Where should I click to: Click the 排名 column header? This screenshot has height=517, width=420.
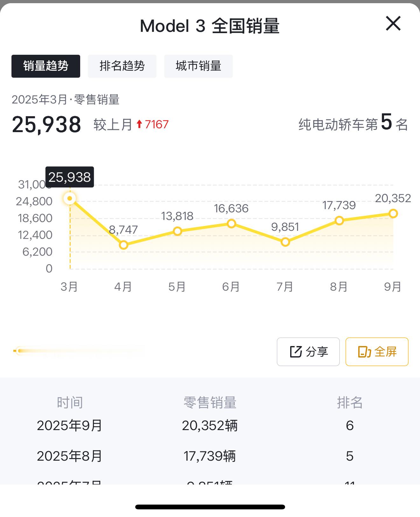(x=350, y=403)
